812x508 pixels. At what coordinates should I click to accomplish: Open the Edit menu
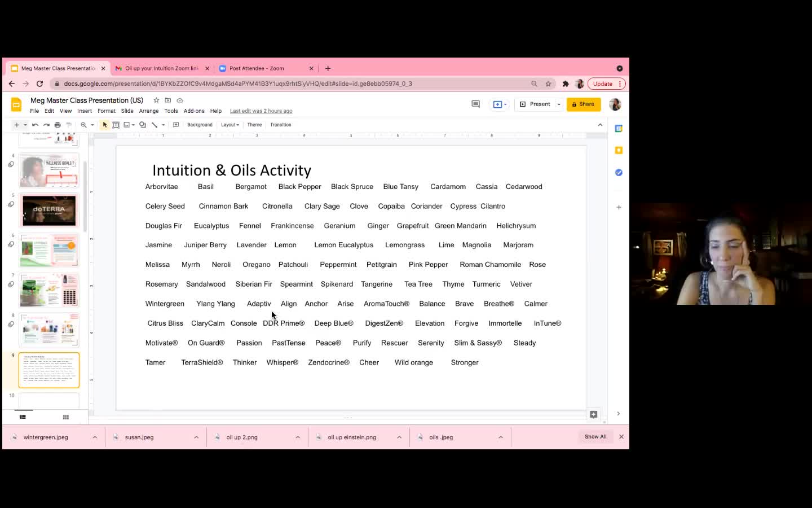(x=50, y=111)
